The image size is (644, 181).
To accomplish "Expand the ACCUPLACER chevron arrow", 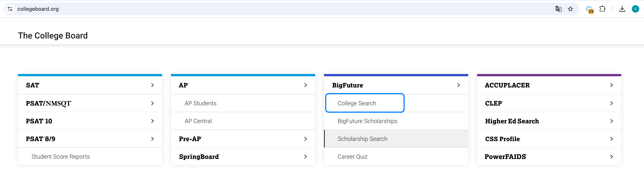I will (611, 85).
